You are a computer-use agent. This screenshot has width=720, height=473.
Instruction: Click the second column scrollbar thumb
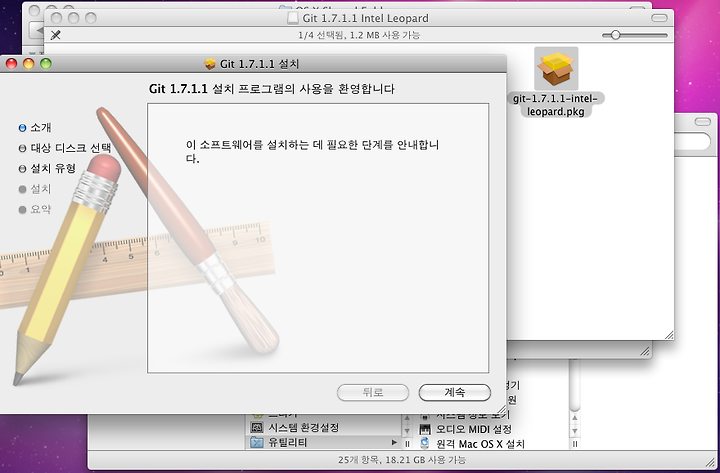click(574, 385)
